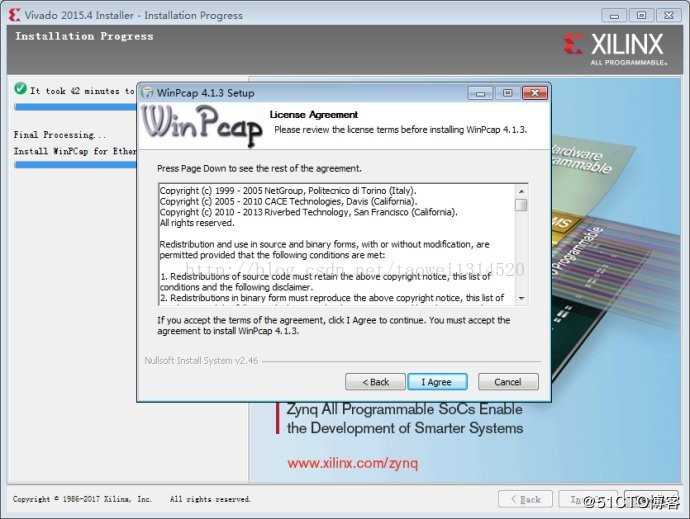The image size is (690, 519).
Task: Click the Vivado installer Back button
Action: (x=525, y=499)
